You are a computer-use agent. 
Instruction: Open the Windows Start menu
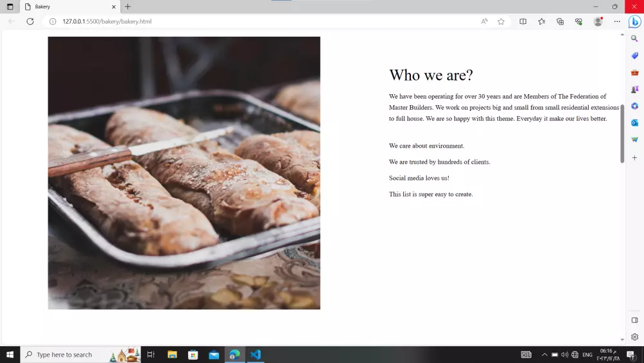[10, 355]
